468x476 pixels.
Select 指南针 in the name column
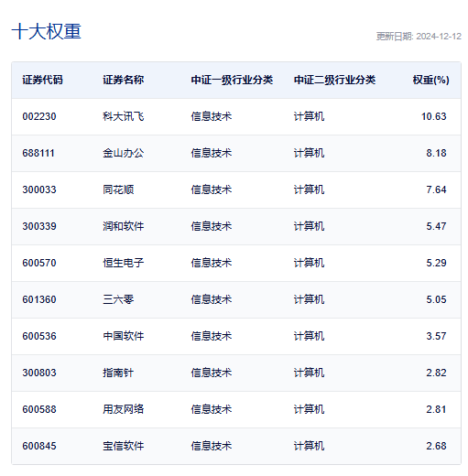click(118, 373)
